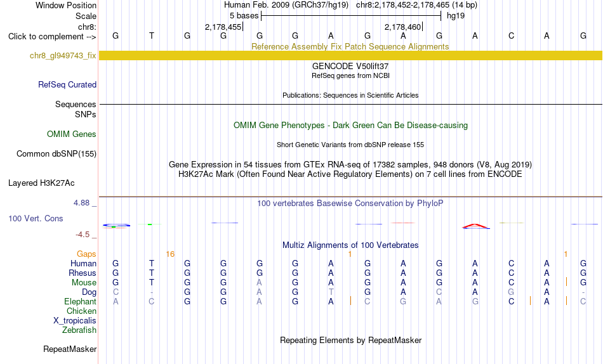
Task: Open 'Repeating Elements by RepeatMasker' title
Action: (x=351, y=340)
